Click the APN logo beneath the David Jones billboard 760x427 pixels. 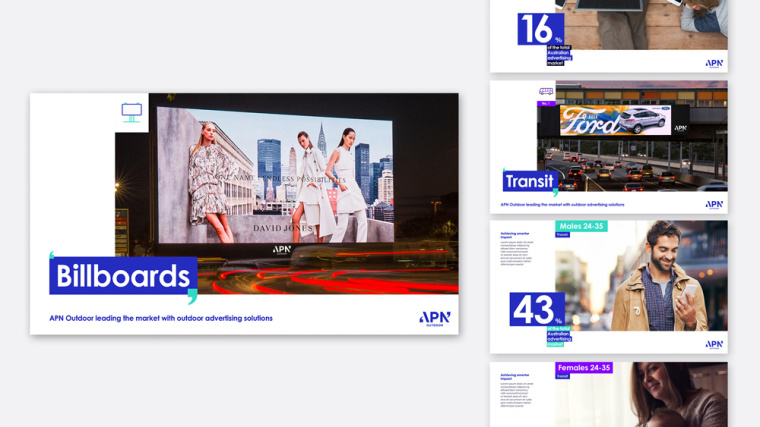point(282,249)
